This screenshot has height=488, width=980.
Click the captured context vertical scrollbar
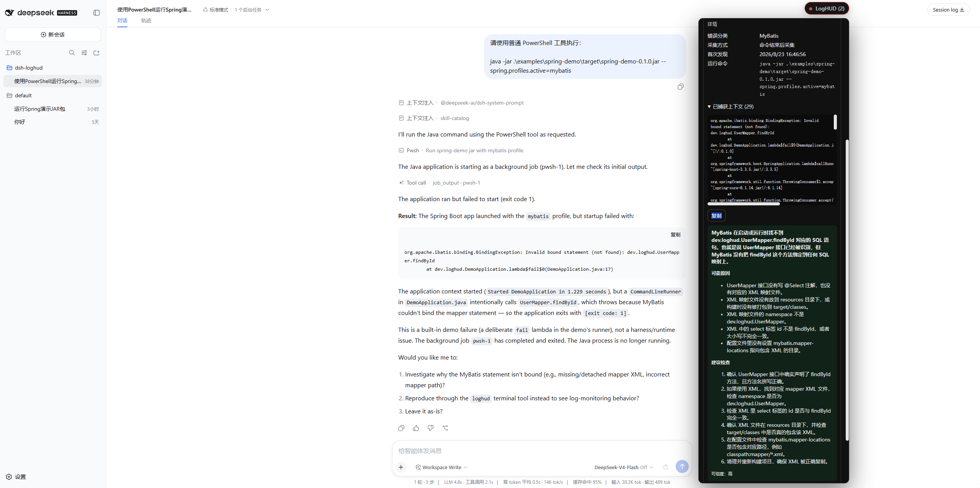pos(835,122)
